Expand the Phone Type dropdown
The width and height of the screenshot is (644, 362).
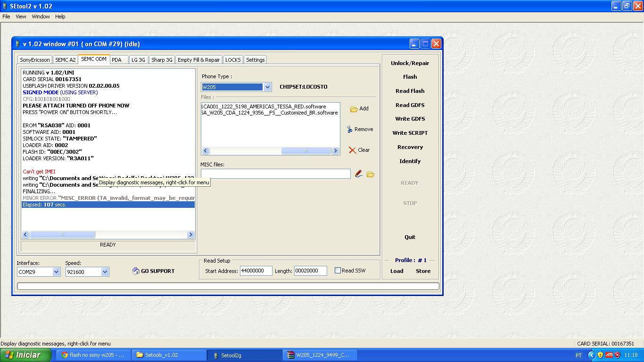tap(267, 87)
